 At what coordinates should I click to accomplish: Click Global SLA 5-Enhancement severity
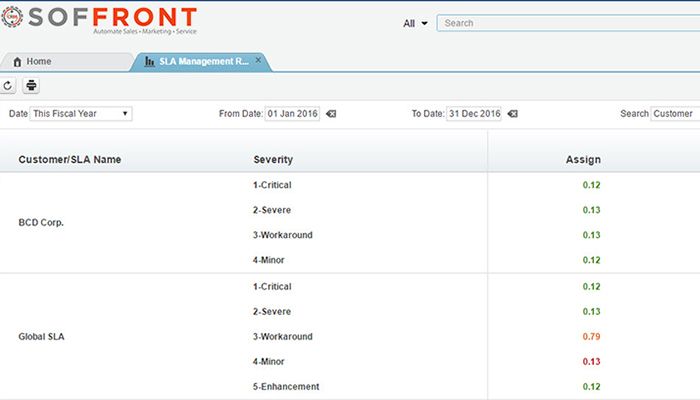click(286, 387)
